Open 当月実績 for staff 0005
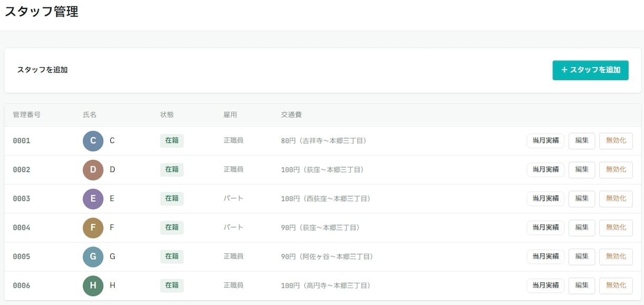Image resolution: width=644 pixels, height=305 pixels. 545,257
